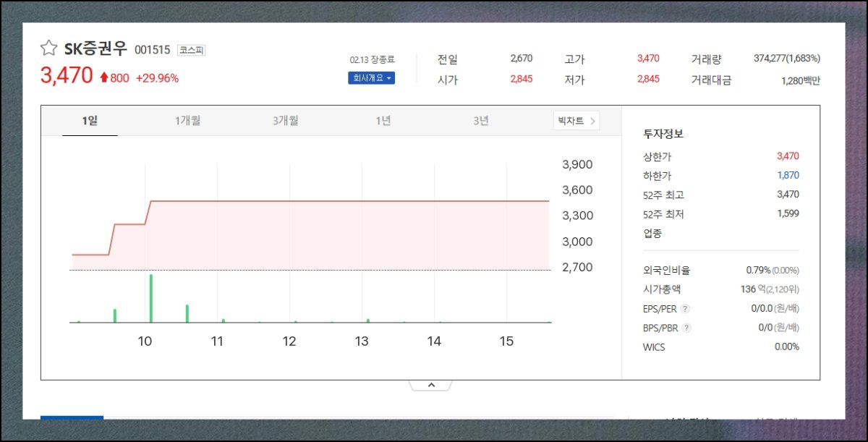This screenshot has height=442, width=868.
Task: Open the 빅차트 full chart button
Action: tap(576, 121)
